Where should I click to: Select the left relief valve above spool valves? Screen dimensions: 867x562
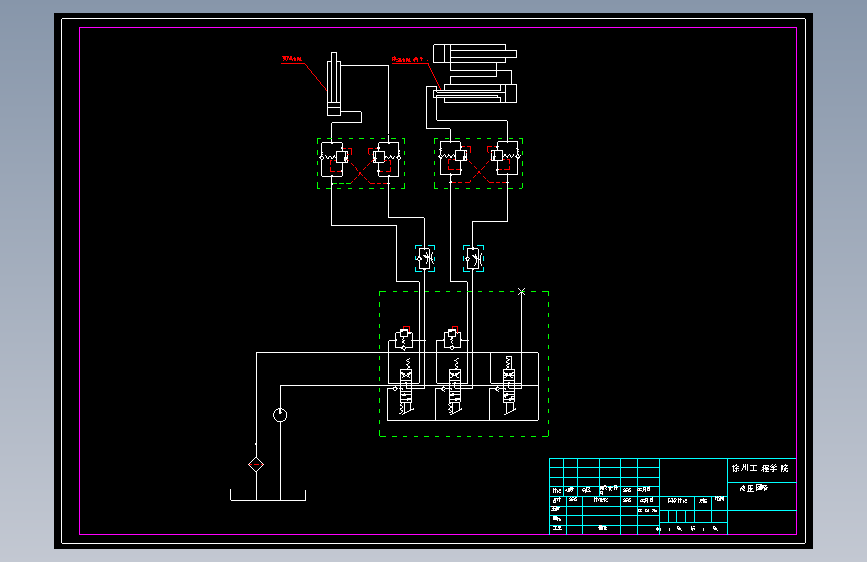click(404, 339)
